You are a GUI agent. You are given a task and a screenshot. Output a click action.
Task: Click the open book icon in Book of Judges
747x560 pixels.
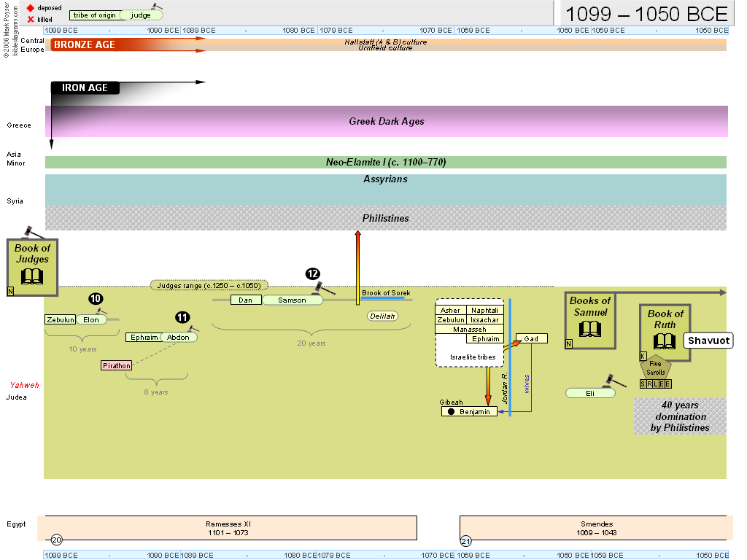tap(32, 276)
